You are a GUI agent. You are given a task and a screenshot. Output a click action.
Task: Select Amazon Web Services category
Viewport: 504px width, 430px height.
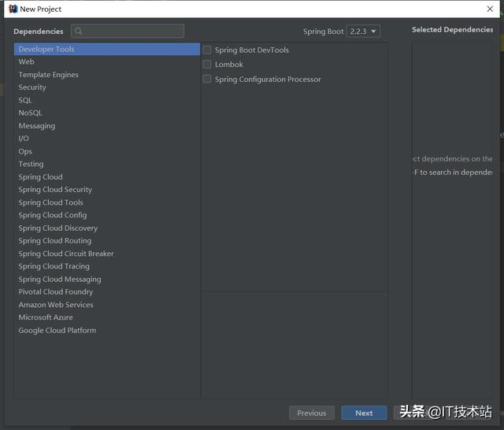tap(107, 305)
